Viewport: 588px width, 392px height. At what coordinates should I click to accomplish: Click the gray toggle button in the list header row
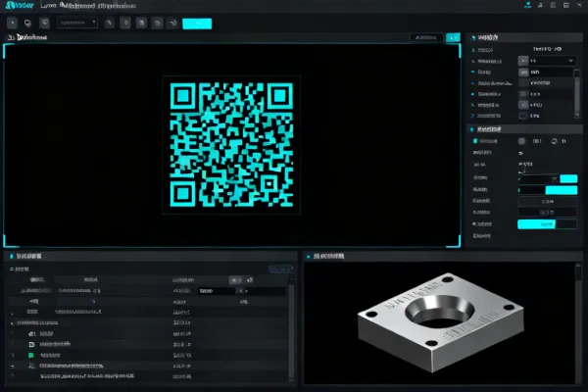(x=235, y=280)
